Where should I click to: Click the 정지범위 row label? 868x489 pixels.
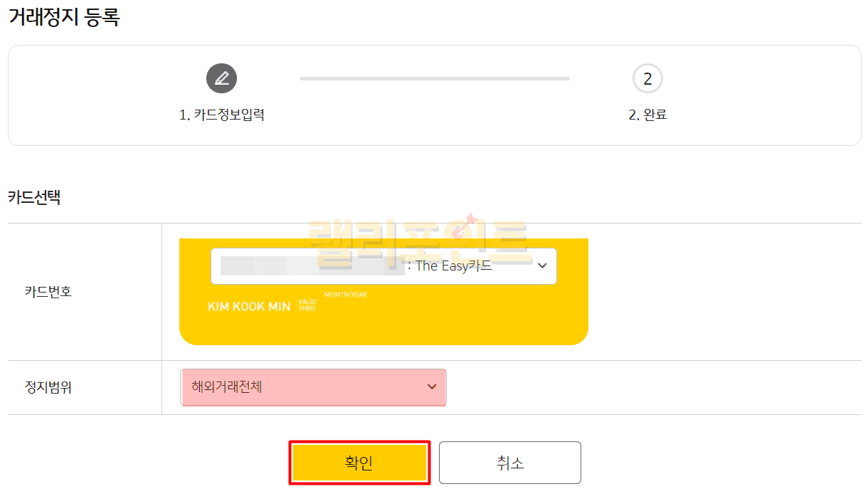click(48, 387)
